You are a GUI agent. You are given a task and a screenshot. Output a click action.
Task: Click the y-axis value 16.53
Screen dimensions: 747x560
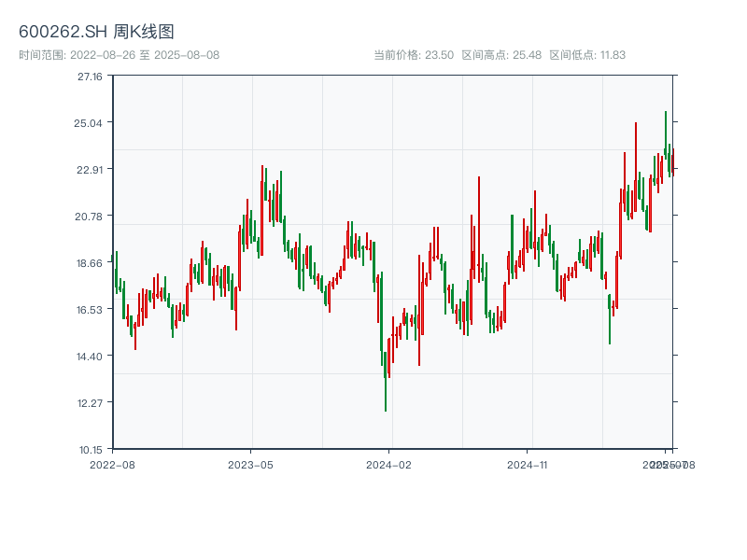90,310
